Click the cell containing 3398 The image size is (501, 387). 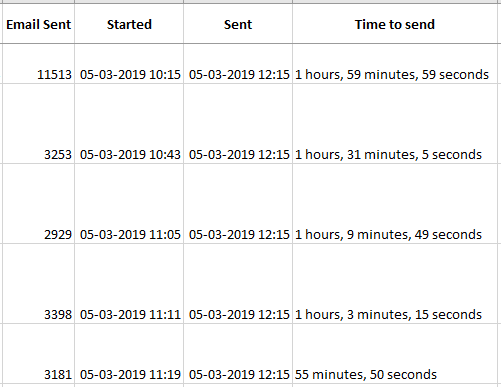(37, 283)
